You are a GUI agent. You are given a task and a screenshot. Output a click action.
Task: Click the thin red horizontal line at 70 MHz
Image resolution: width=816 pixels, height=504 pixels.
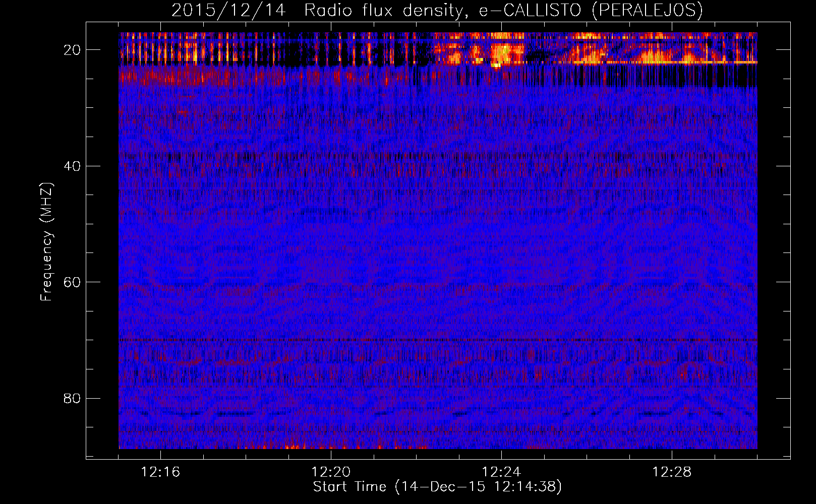pyautogui.click(x=438, y=340)
